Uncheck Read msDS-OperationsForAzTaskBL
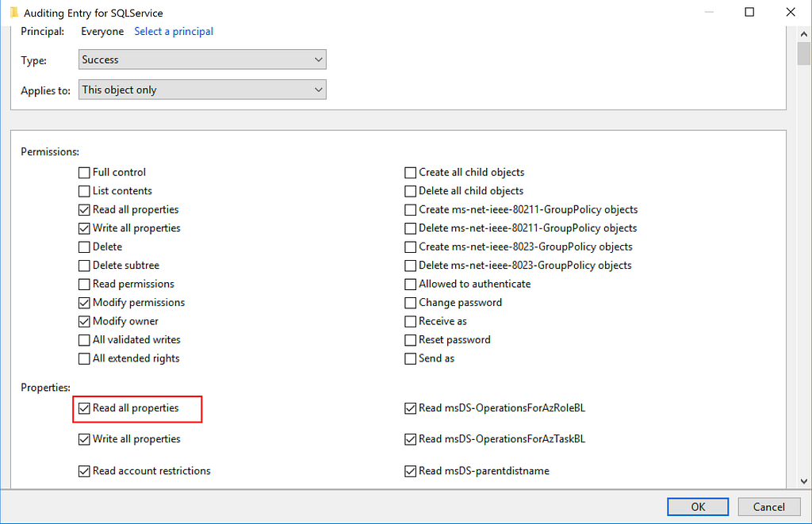The width and height of the screenshot is (812, 524). coord(410,440)
